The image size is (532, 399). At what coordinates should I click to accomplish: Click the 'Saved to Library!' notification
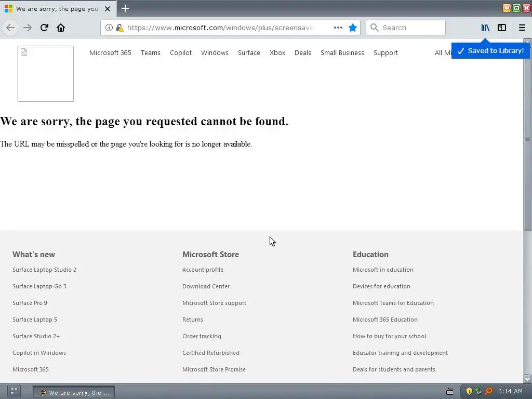point(490,51)
